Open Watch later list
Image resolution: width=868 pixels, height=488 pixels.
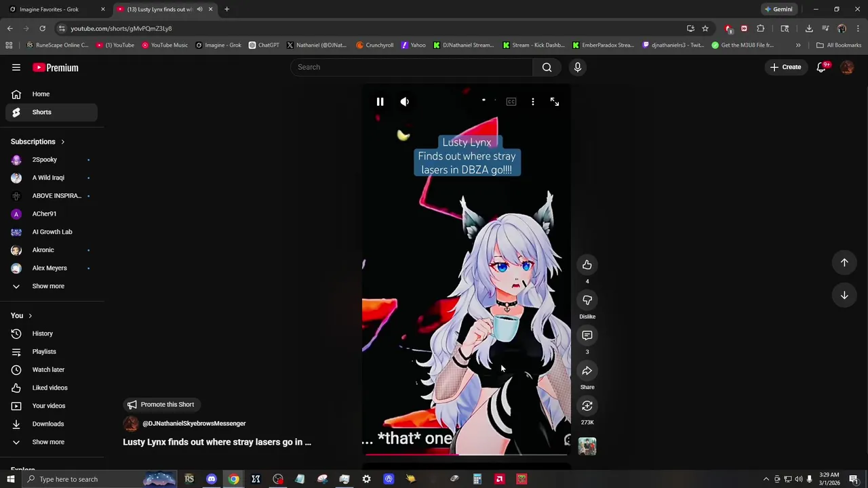pyautogui.click(x=52, y=370)
